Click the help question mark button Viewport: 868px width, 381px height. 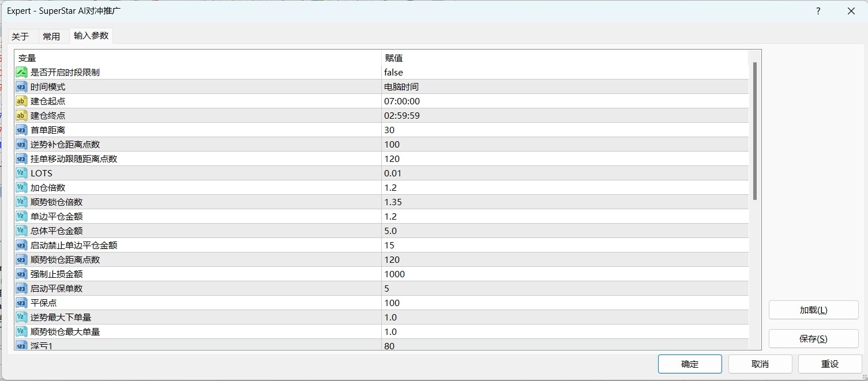[818, 11]
